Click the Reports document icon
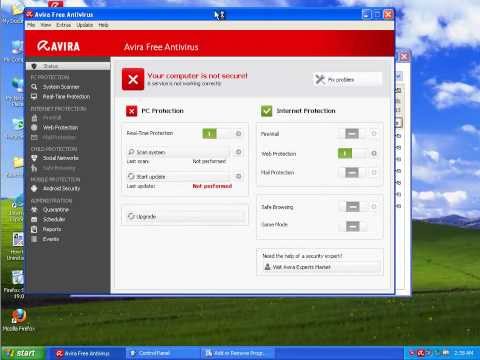 coord(34,229)
